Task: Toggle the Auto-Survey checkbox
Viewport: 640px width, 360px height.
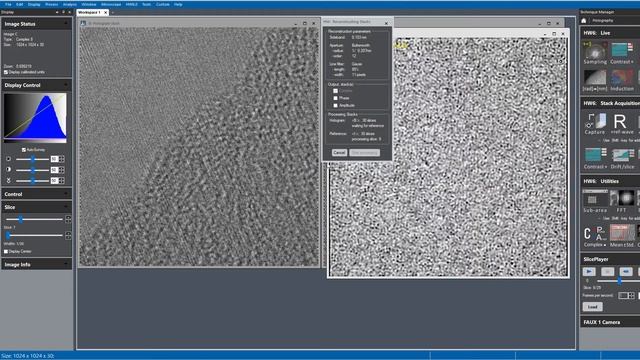Action: [x=24, y=150]
